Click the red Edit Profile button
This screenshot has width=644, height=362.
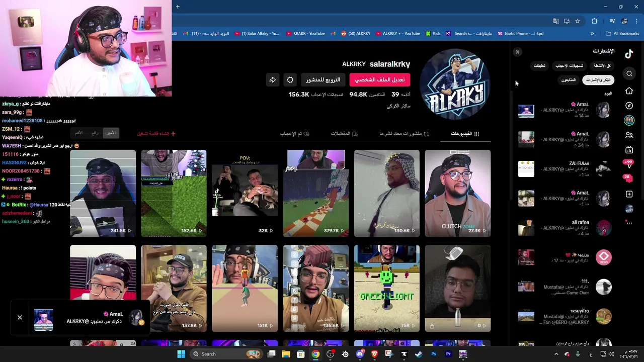pos(380,79)
